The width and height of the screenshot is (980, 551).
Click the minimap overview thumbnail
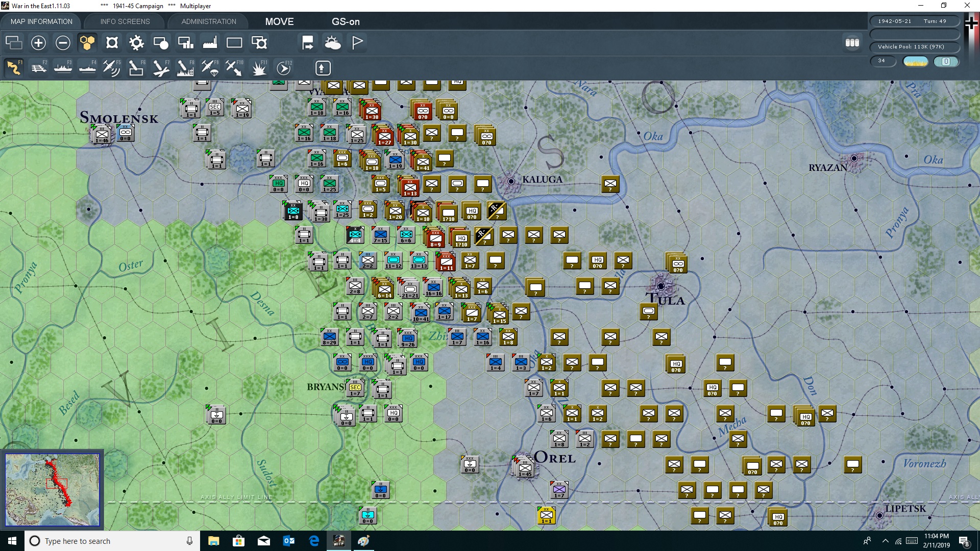tap(53, 490)
